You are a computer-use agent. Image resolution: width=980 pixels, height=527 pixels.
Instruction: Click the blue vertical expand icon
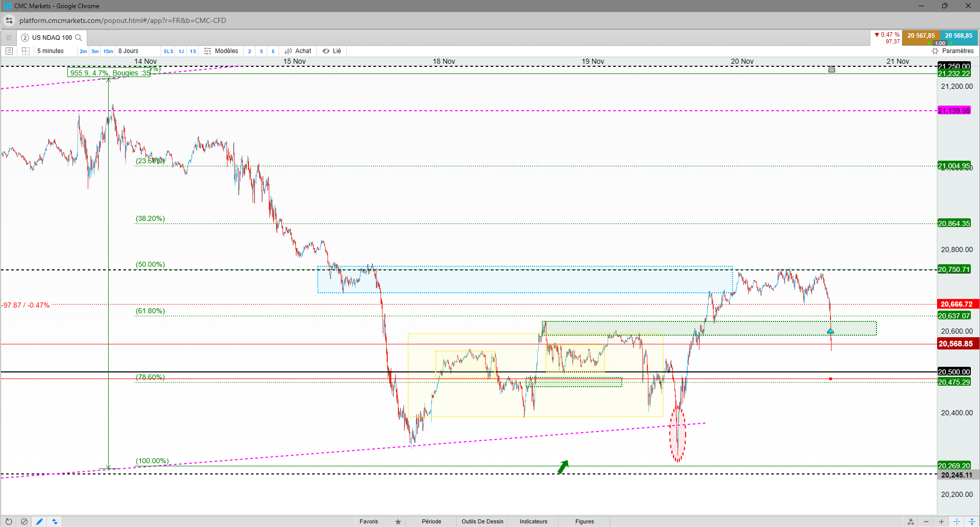pyautogui.click(x=972, y=521)
